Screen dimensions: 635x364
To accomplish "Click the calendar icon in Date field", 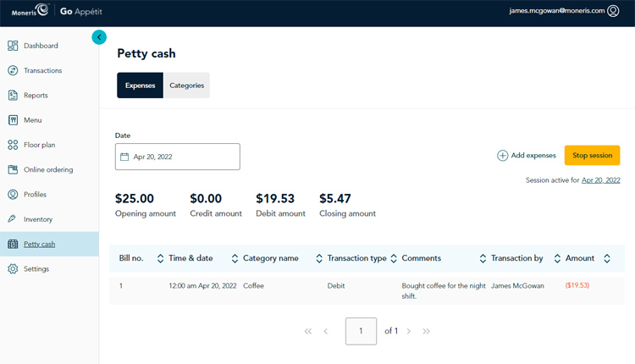I will tap(124, 157).
